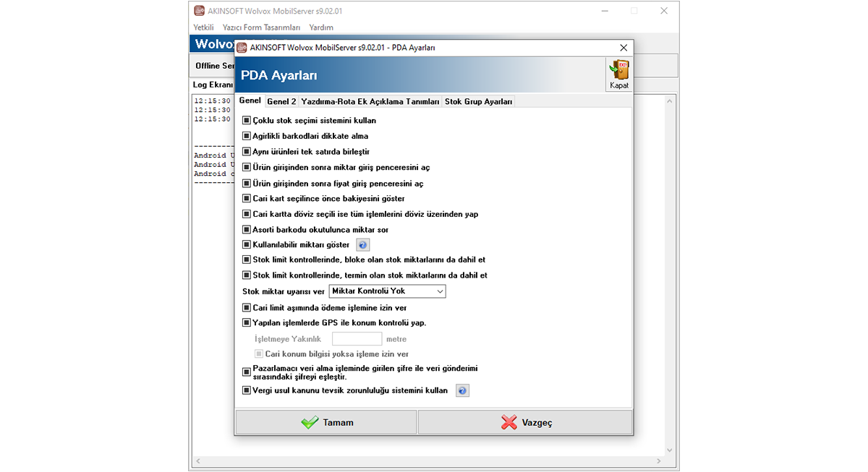This screenshot has width=868, height=472.
Task: Click the İşletmeye Yakınlık metre input field
Action: click(x=357, y=339)
